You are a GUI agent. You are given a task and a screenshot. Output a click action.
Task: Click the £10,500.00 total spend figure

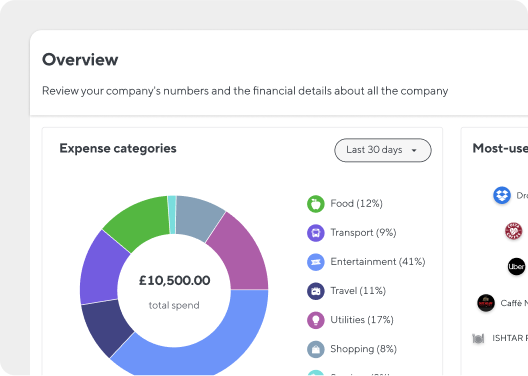click(x=174, y=280)
